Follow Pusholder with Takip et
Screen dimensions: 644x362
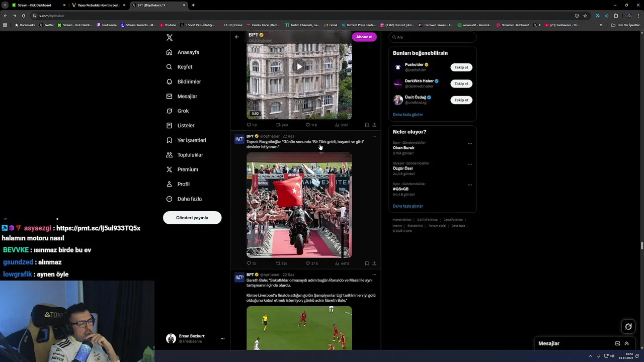(x=461, y=67)
